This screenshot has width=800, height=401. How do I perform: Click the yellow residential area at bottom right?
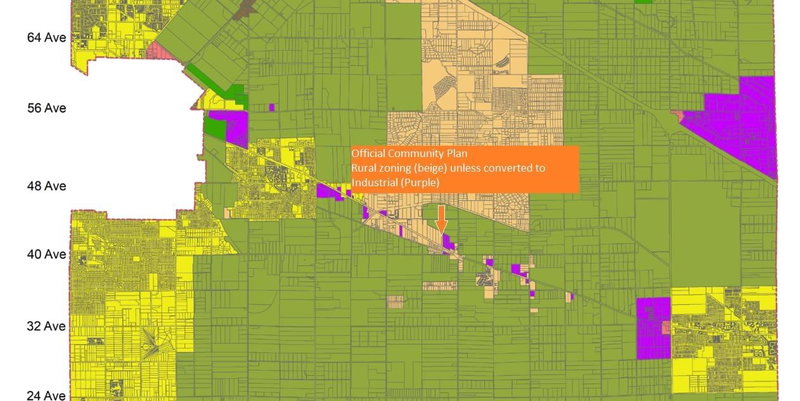(725, 340)
